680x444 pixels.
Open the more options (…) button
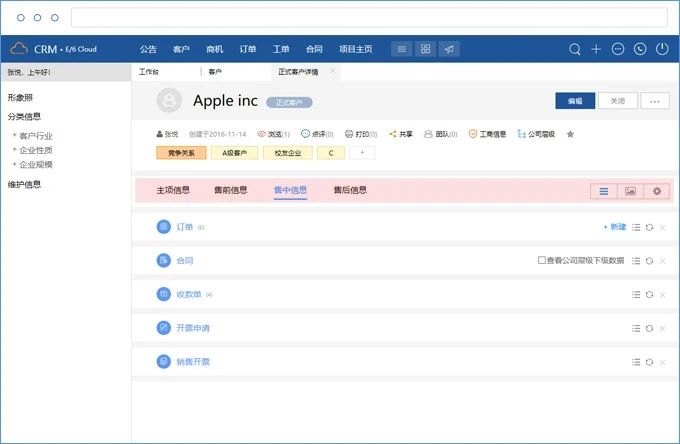click(x=654, y=101)
